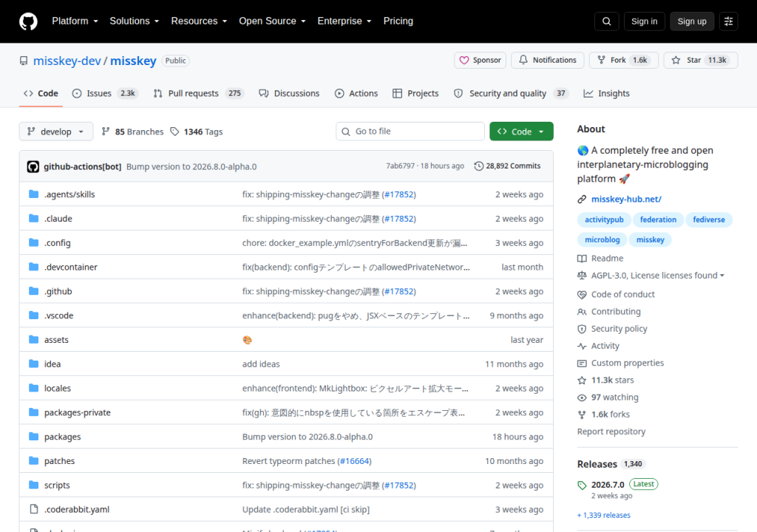Click the palette emoji commit message for assets

tap(247, 340)
